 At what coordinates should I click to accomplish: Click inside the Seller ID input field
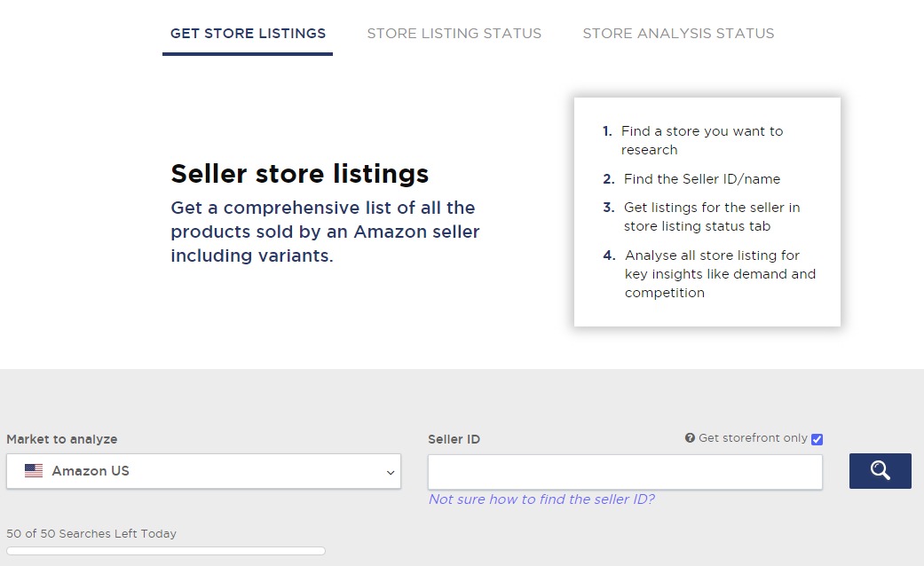pyautogui.click(x=624, y=471)
